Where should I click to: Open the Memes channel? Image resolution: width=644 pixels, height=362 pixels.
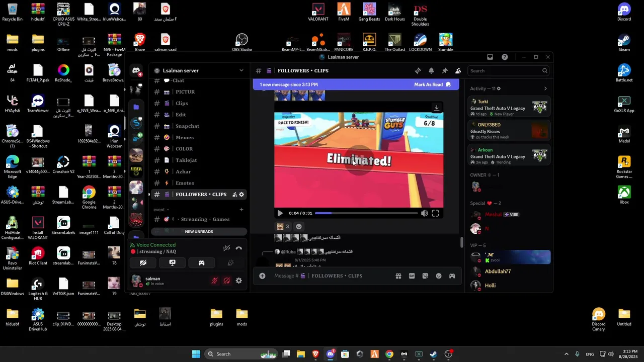pyautogui.click(x=199, y=137)
